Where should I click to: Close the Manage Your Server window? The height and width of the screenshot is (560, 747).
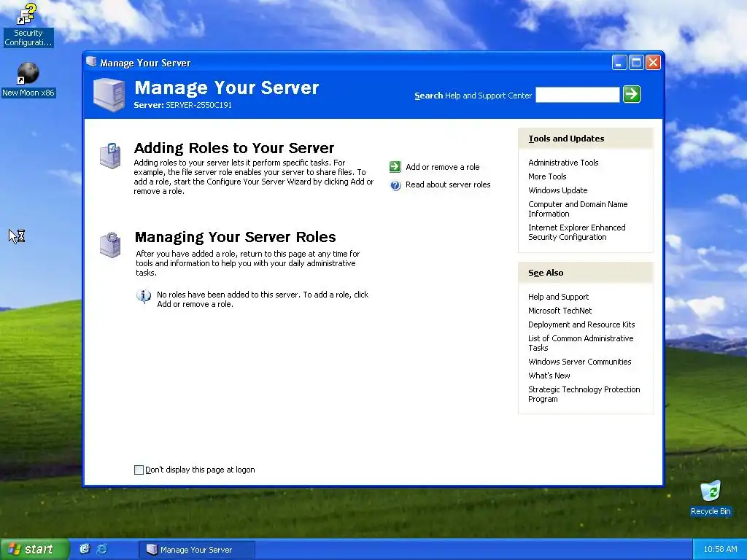coord(653,63)
